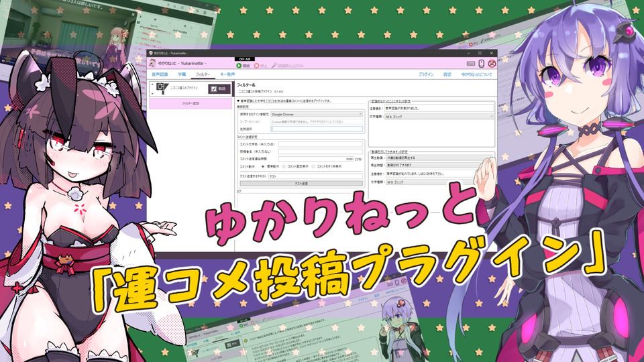644x362 pixels.
Task: Click the green Start (開始) play icon
Action: (239, 66)
